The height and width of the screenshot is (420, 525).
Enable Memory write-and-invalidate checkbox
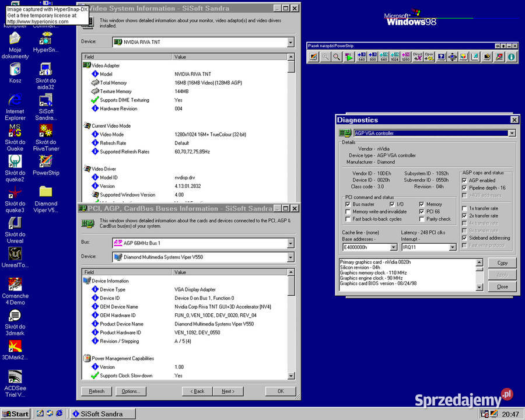[x=348, y=212]
